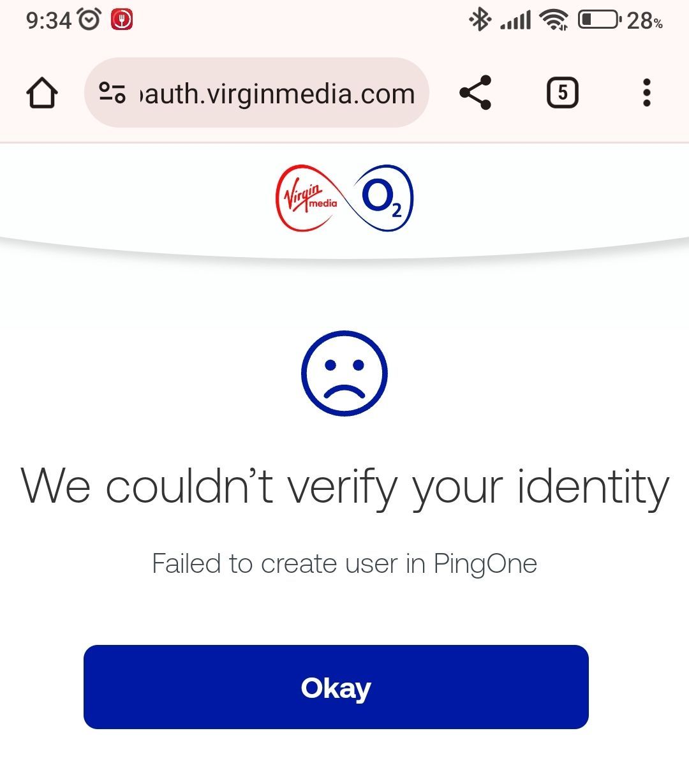689x784 pixels.
Task: Tap the browser home icon
Action: coord(42,93)
